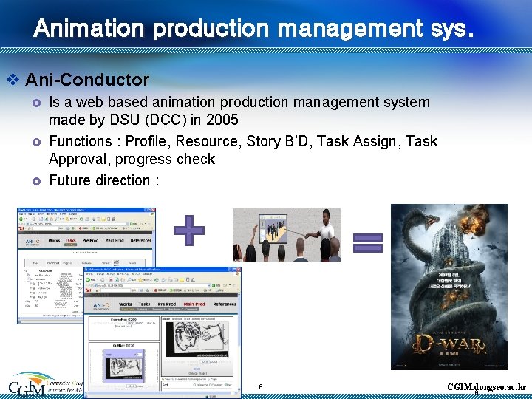532x399 pixels.
Task: Click the ANI-C logo in front browser window
Action: 100,306
